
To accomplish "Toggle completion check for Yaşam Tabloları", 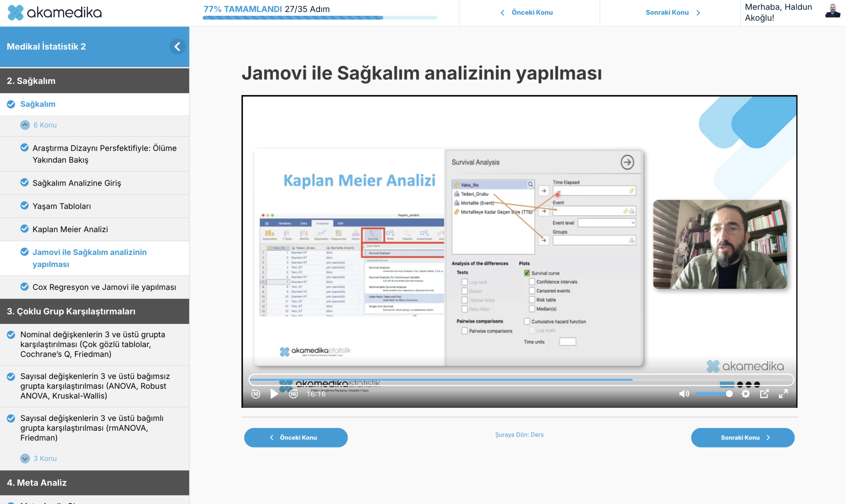I will pos(24,206).
